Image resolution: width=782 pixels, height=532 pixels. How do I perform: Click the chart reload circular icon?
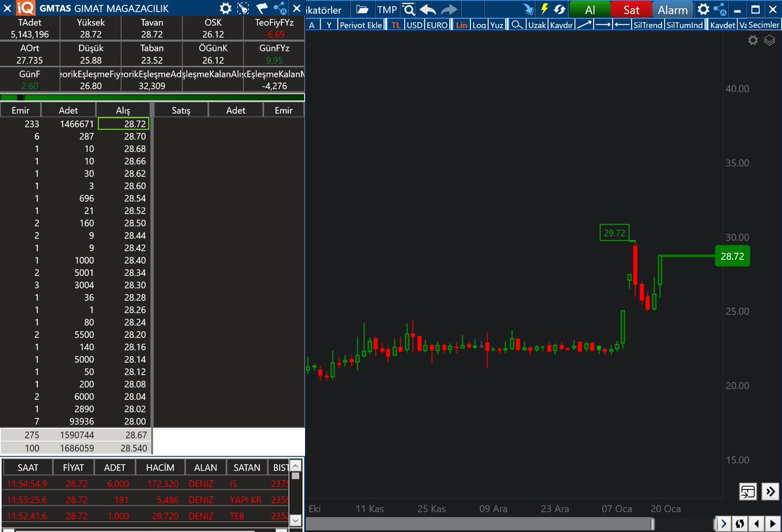coord(740,524)
